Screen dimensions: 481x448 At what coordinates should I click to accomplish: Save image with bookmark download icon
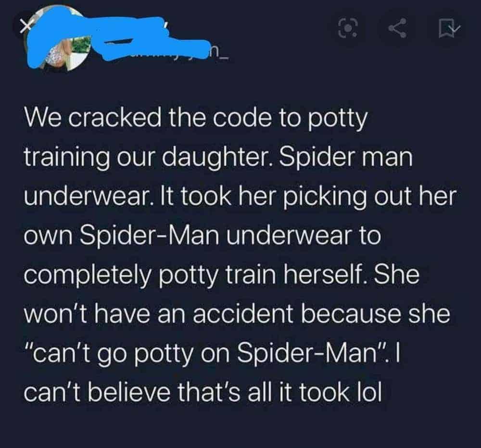(449, 28)
